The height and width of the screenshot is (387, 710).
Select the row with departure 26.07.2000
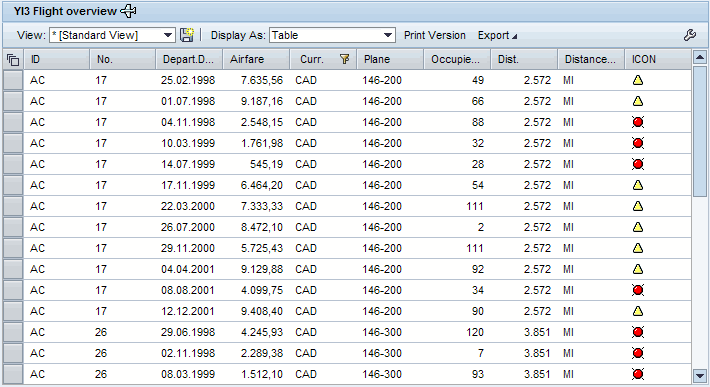tap(13, 227)
